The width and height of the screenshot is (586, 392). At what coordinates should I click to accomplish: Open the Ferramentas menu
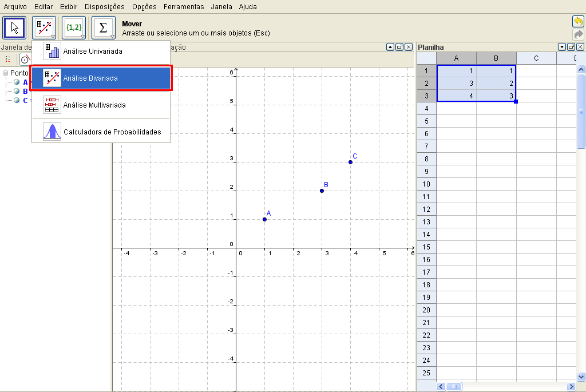[183, 7]
